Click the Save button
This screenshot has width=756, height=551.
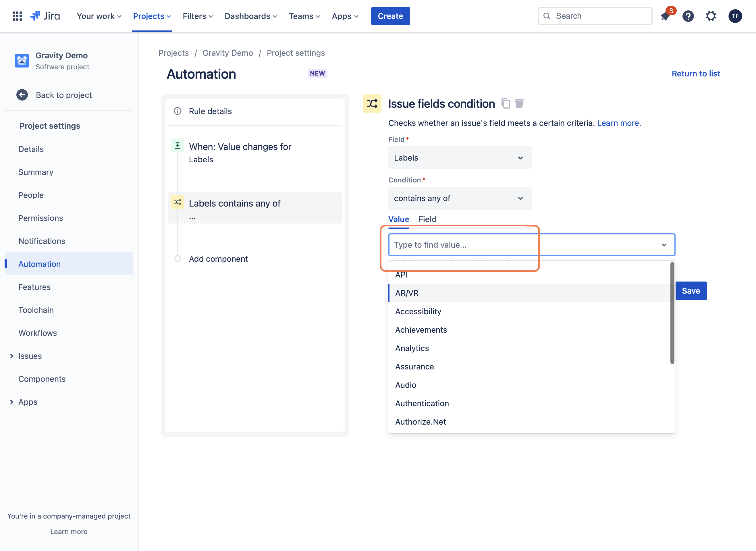(691, 291)
